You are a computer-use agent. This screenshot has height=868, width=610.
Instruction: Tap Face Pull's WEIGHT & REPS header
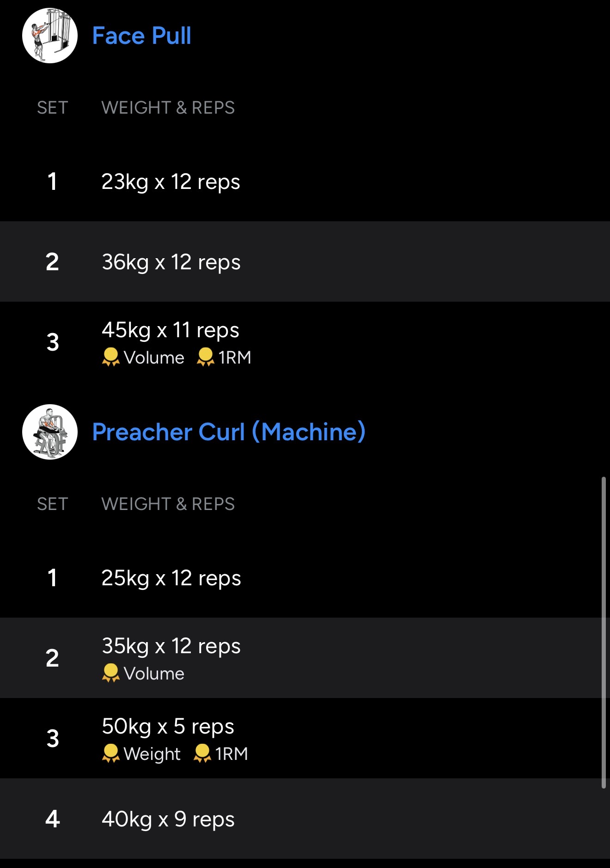[x=168, y=108]
